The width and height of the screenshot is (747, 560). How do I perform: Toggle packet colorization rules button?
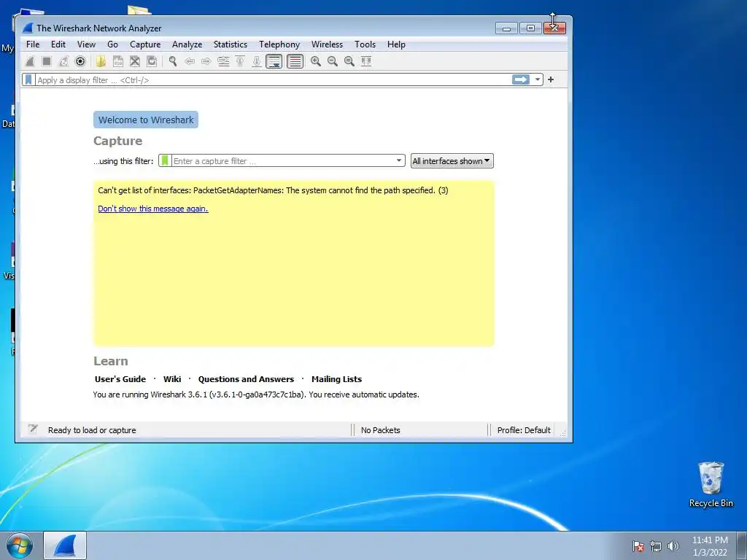coord(295,61)
